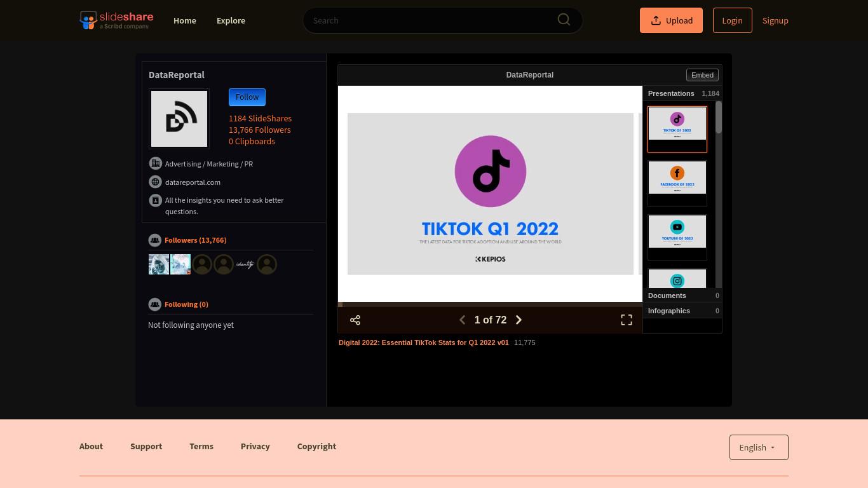Open the 13,766 Followers link
The image size is (868, 488).
coord(259,130)
